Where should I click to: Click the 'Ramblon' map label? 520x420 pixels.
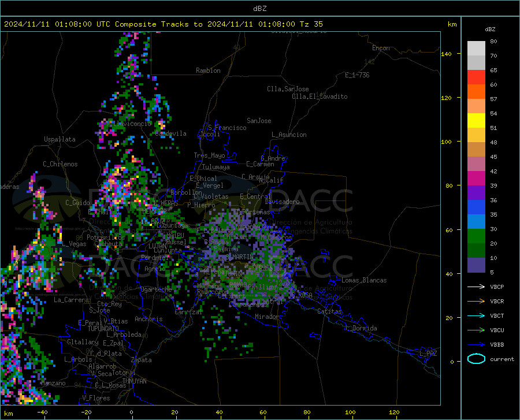208,70
